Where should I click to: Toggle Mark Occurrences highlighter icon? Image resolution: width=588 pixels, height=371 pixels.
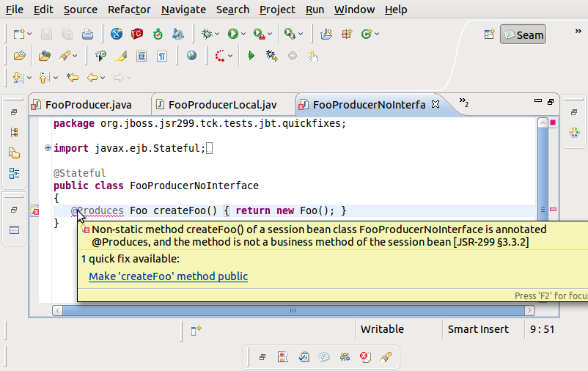coord(121,56)
